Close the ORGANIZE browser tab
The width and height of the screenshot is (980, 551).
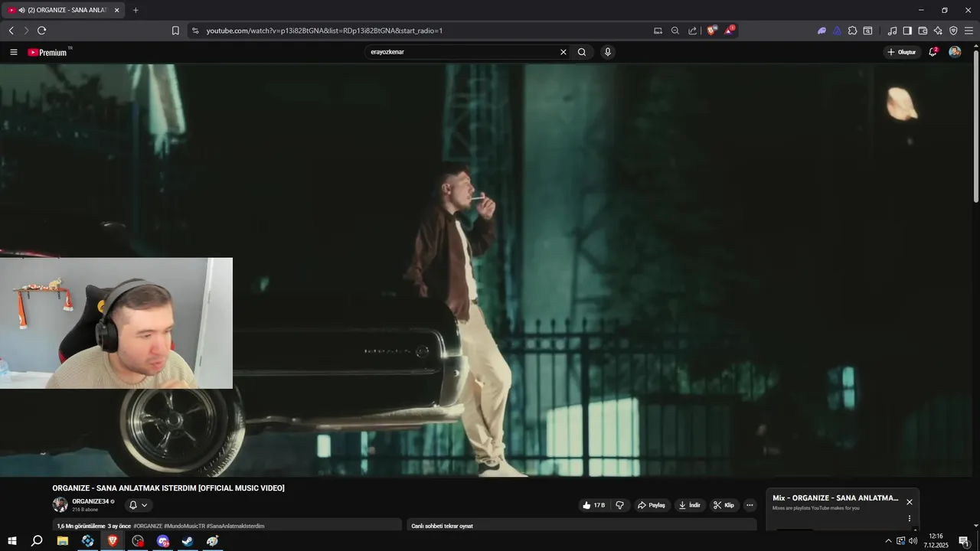click(116, 10)
